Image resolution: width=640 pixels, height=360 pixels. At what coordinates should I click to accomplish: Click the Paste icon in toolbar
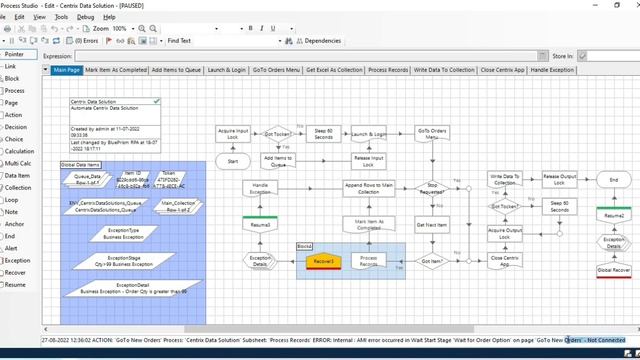(43, 29)
